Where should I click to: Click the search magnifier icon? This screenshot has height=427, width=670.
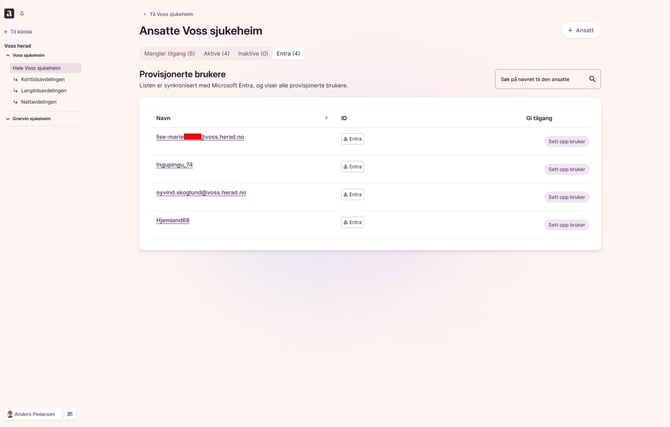[592, 79]
